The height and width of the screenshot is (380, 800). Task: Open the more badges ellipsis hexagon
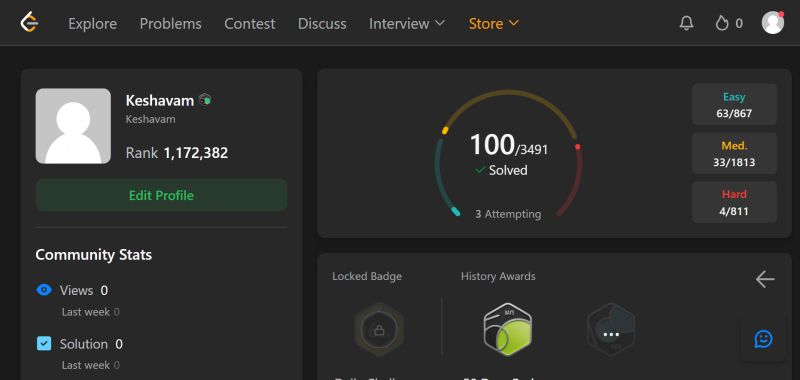click(611, 330)
